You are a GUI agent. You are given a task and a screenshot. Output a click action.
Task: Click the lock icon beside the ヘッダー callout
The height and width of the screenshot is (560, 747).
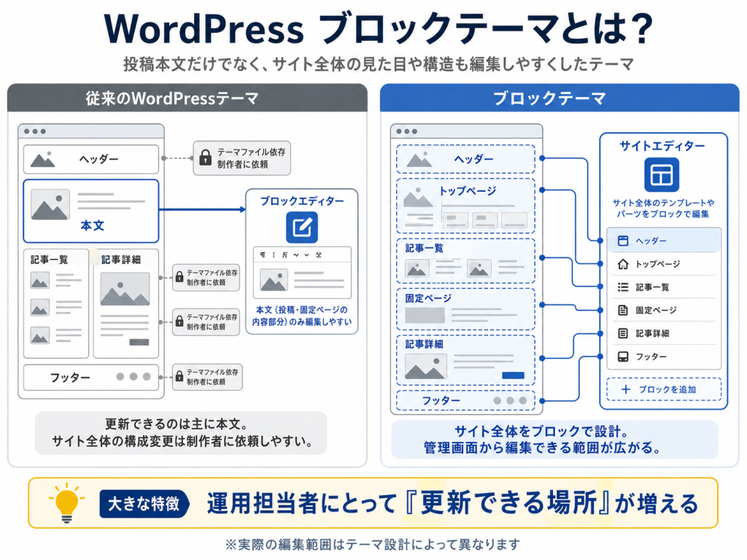click(x=205, y=157)
